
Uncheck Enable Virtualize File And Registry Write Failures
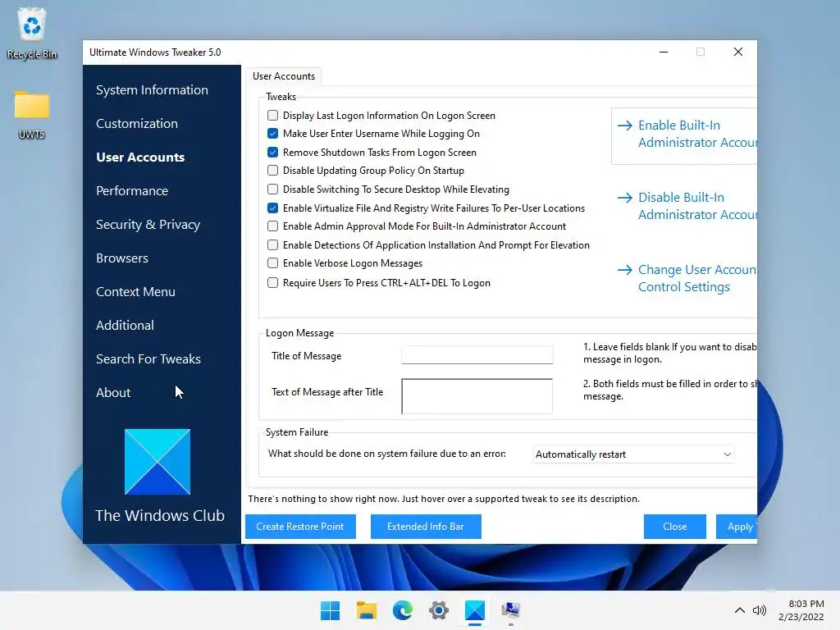tap(272, 208)
